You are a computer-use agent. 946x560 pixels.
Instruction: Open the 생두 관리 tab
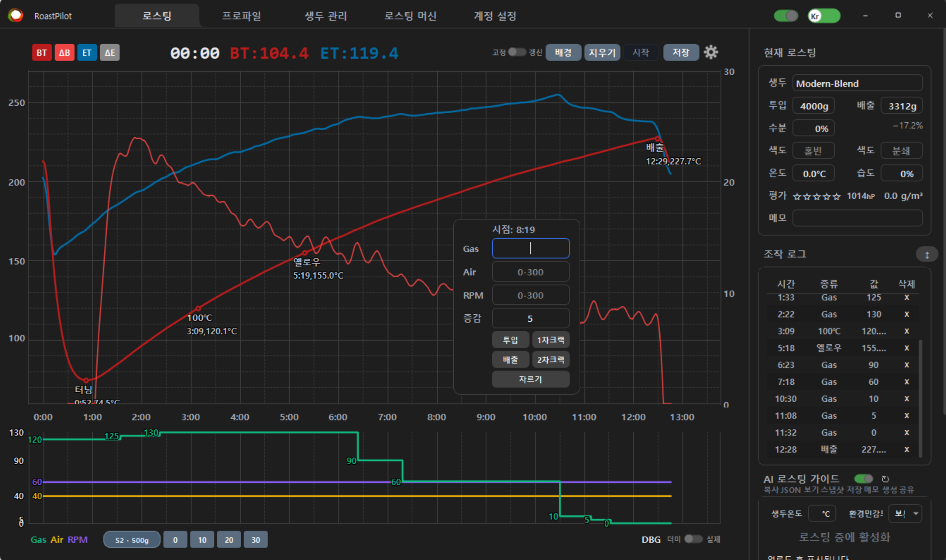click(325, 16)
